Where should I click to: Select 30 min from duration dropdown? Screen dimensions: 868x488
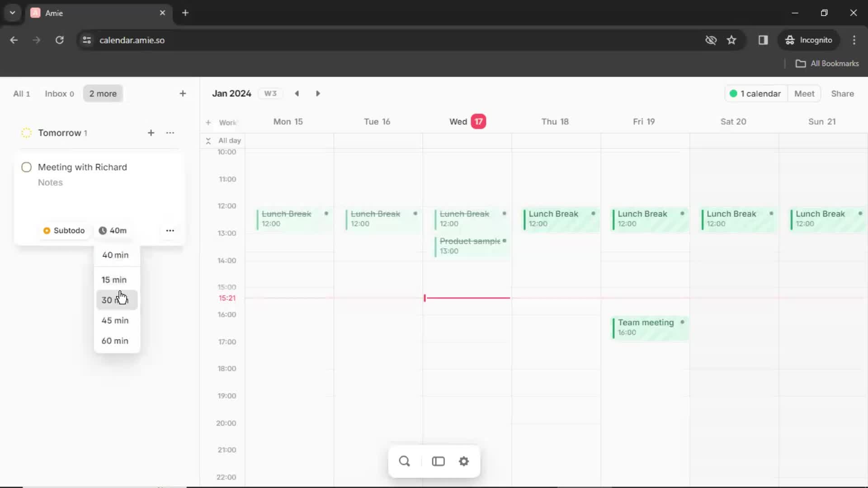coord(114,300)
